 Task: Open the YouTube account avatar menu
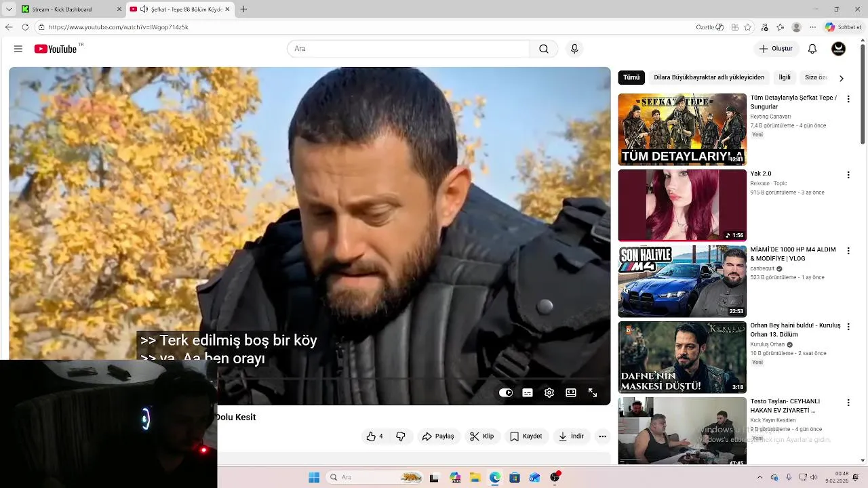tap(839, 49)
